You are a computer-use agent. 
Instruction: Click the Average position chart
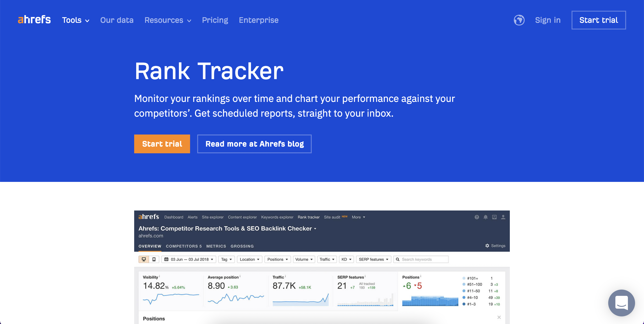coord(236,299)
